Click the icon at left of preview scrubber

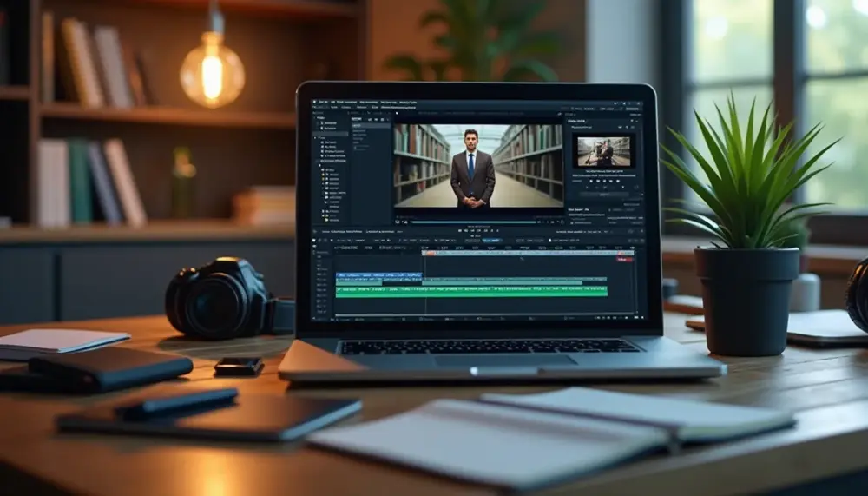pyautogui.click(x=398, y=221)
